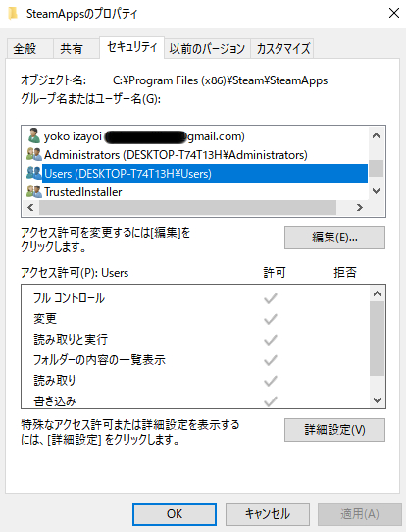Click left arrow of horizontal scrollbar

[30, 208]
